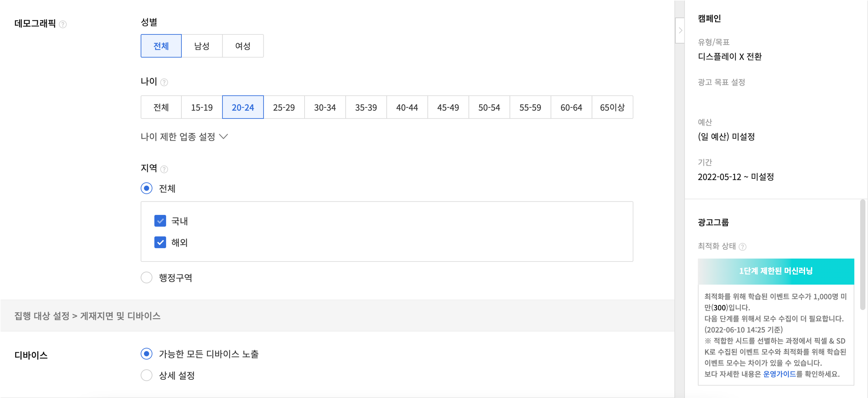Expand 나이 제한 업종 설정 section
Screen dimensions: 868x398
coord(184,137)
